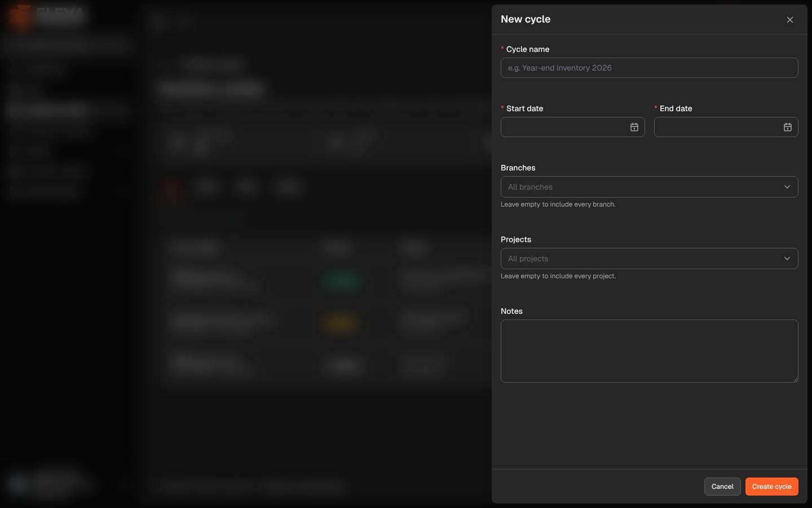Open the Projects dropdown
This screenshot has height=508, width=812.
click(649, 259)
